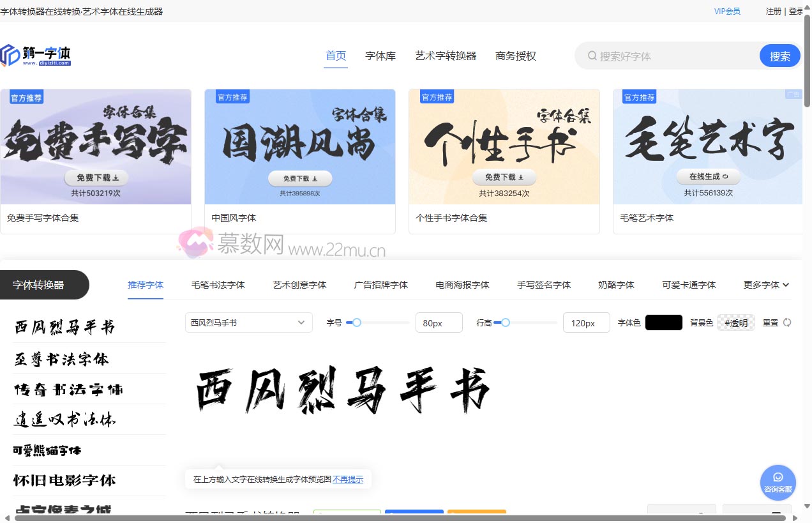Select 可爱熊猫字体 from the sidebar list
The height and width of the screenshot is (523, 812).
pyautogui.click(x=46, y=450)
